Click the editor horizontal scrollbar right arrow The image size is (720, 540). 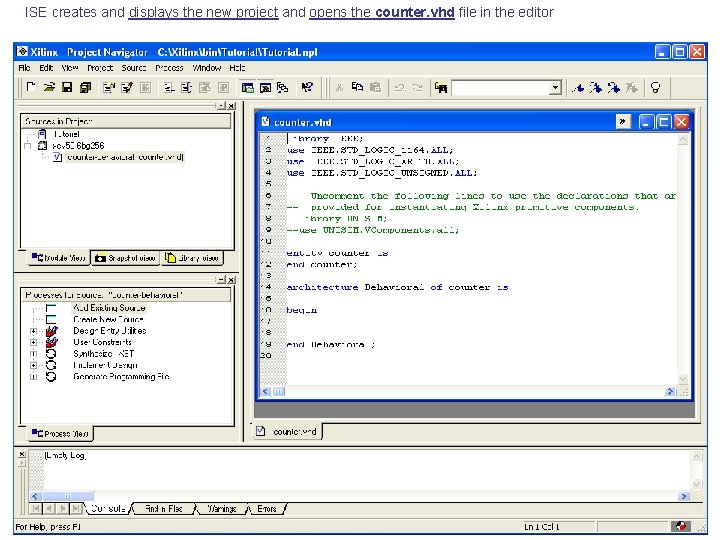pyautogui.click(x=670, y=392)
